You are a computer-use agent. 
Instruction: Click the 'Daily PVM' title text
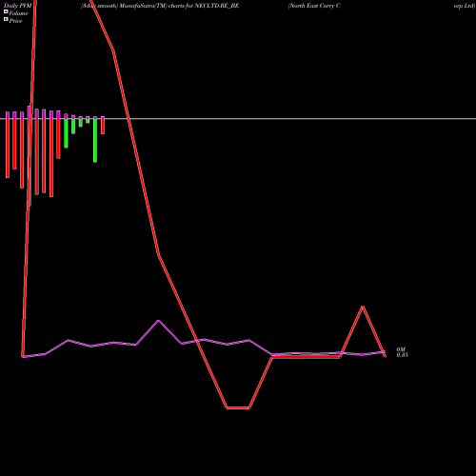[x=18, y=6]
